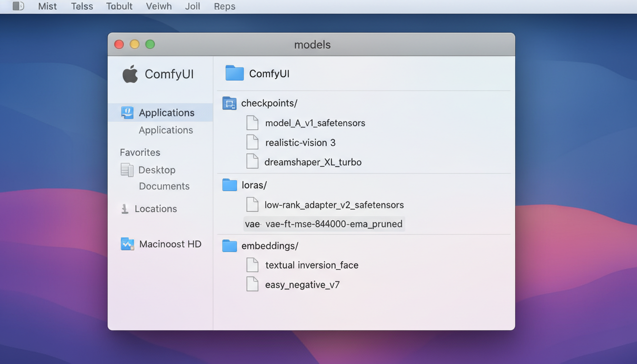Open the Veiwh menu in menu bar

tap(159, 7)
